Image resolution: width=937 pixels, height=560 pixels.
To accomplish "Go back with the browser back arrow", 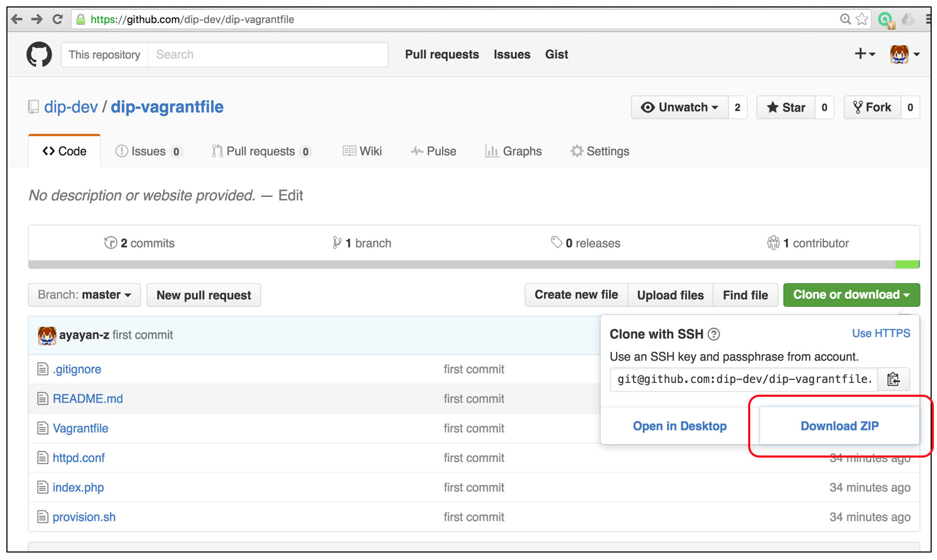I will 17,19.
